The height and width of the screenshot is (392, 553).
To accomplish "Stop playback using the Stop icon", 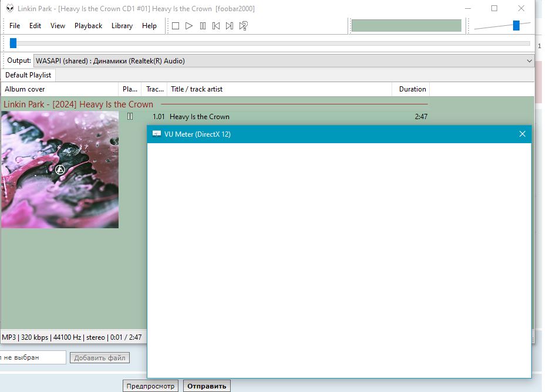I will (x=176, y=26).
